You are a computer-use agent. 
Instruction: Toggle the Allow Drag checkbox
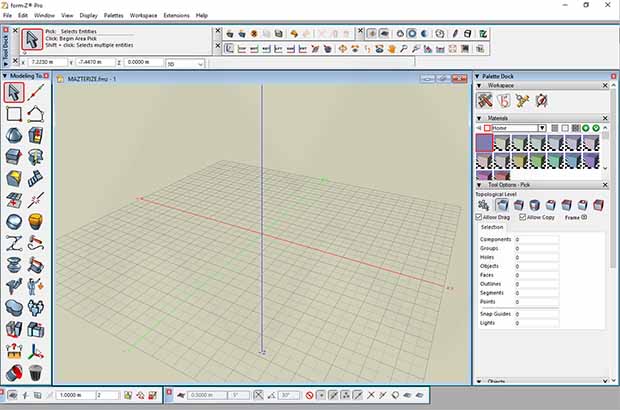tap(478, 217)
